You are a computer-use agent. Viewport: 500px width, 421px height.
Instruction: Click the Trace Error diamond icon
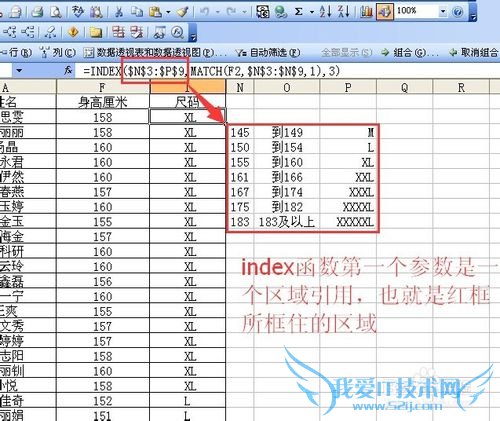73,32
